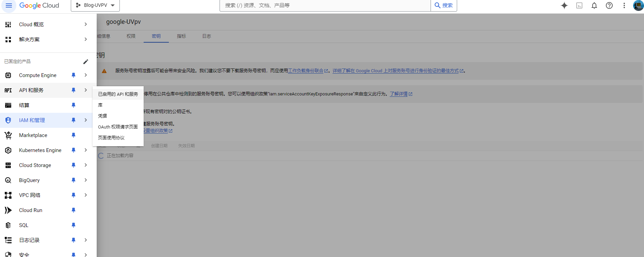Unpin IAM 和管理 from sidebar
The height and width of the screenshot is (257, 644).
click(74, 120)
